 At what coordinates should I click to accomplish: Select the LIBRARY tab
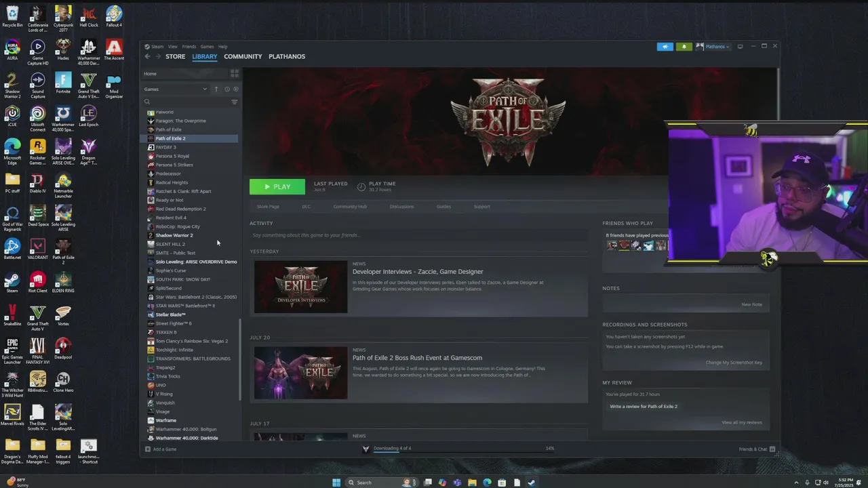[x=204, y=57]
